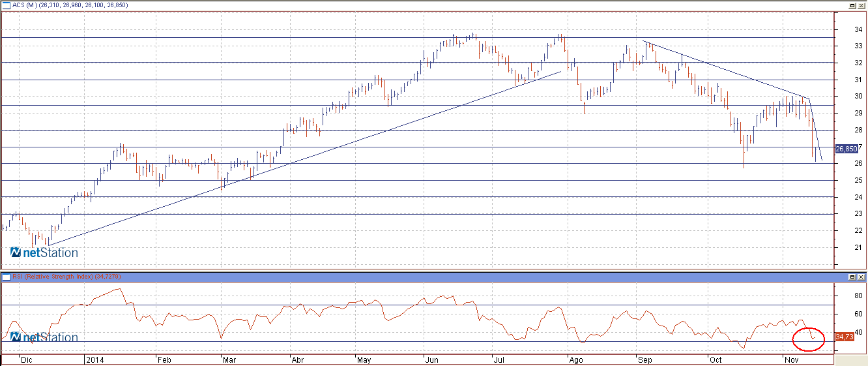Click the Jun date axis label
The width and height of the screenshot is (868, 366).
[x=432, y=359]
